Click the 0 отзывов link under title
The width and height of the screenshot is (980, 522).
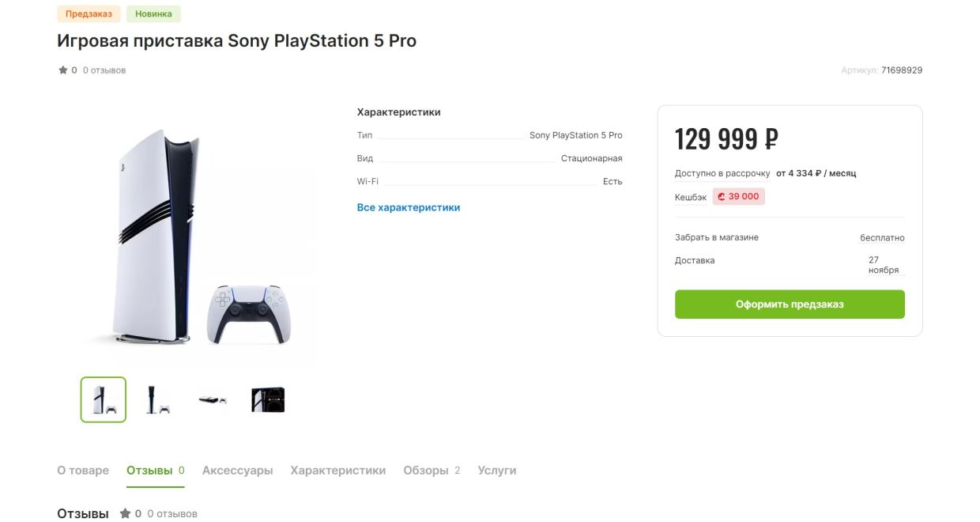coord(104,70)
